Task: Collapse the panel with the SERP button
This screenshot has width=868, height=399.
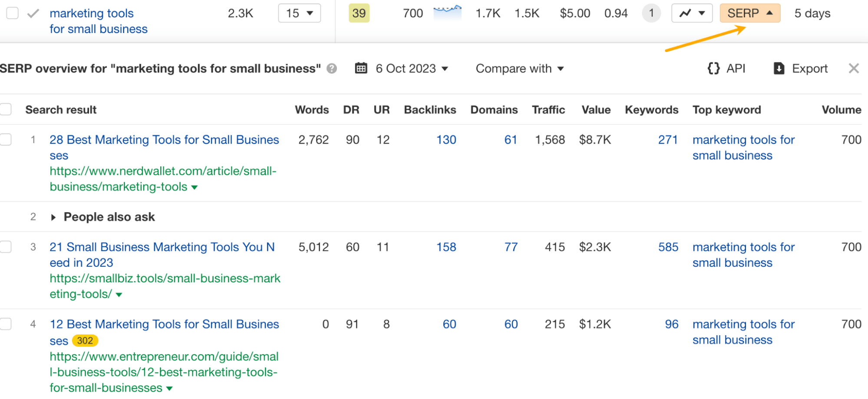Action: 750,13
